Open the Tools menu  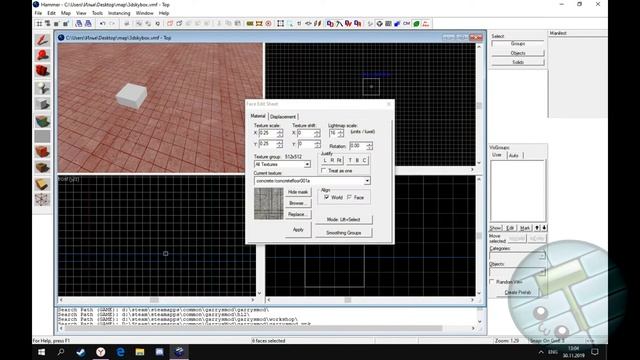click(97, 13)
